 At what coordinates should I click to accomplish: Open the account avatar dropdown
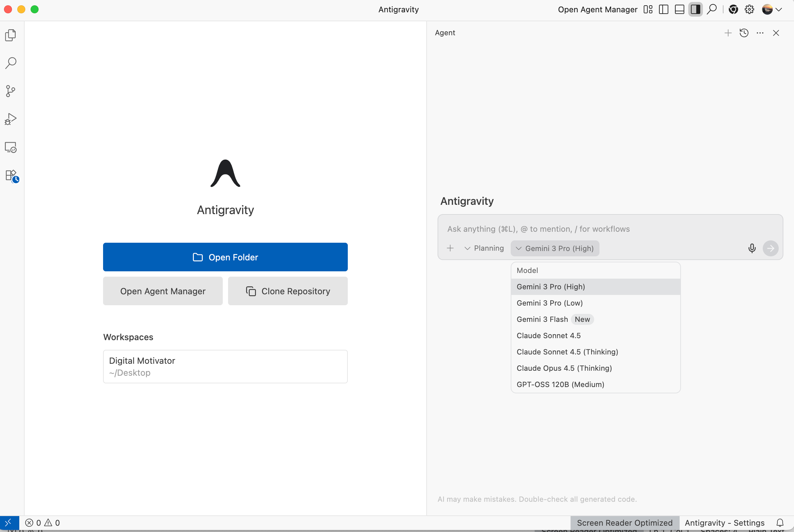coord(772,10)
